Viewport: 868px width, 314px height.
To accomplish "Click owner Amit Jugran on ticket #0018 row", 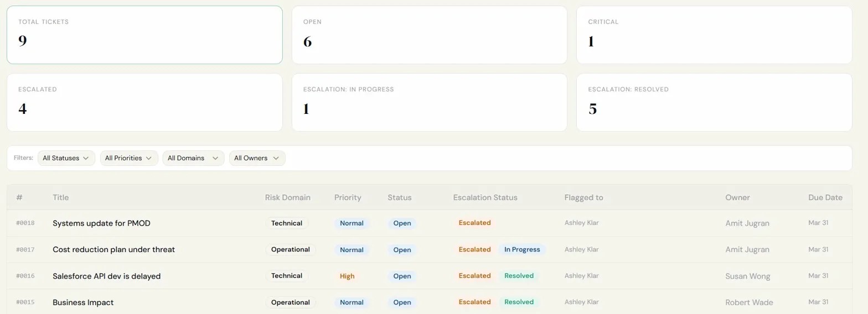I will tap(747, 223).
